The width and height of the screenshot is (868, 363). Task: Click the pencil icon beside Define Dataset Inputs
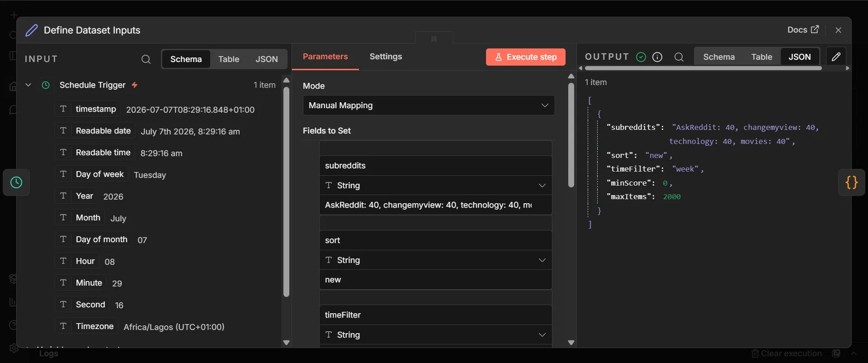click(x=32, y=30)
